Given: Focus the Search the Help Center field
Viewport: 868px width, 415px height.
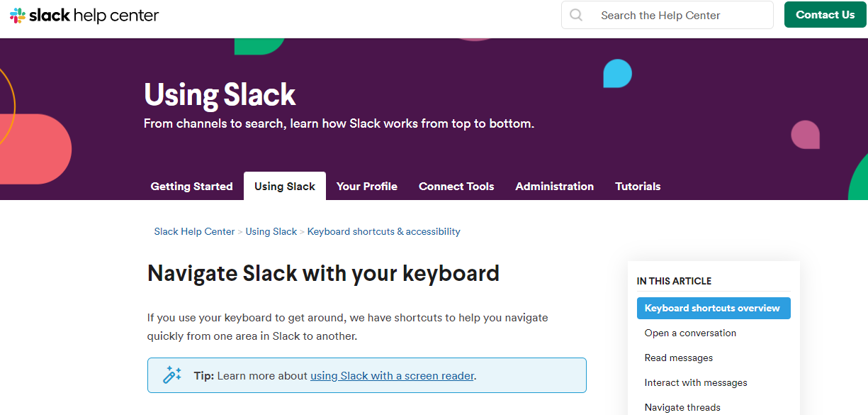Looking at the screenshot, I should [x=667, y=15].
